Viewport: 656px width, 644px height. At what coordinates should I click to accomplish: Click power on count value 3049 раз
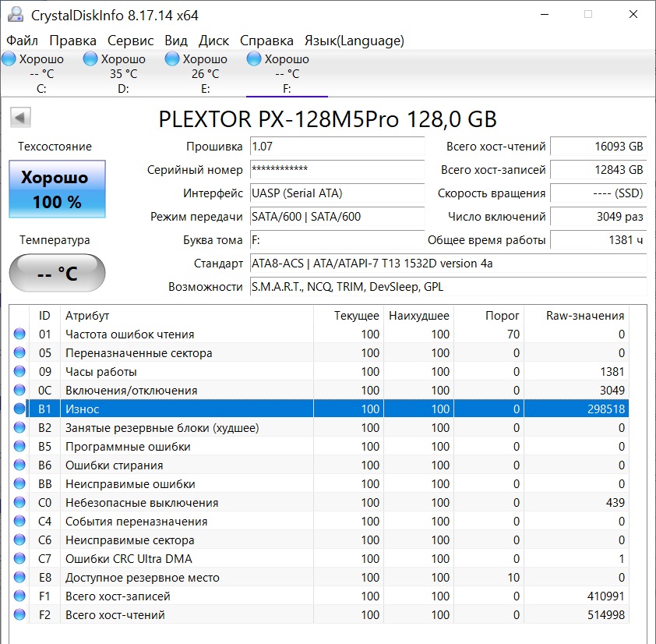[x=598, y=217]
